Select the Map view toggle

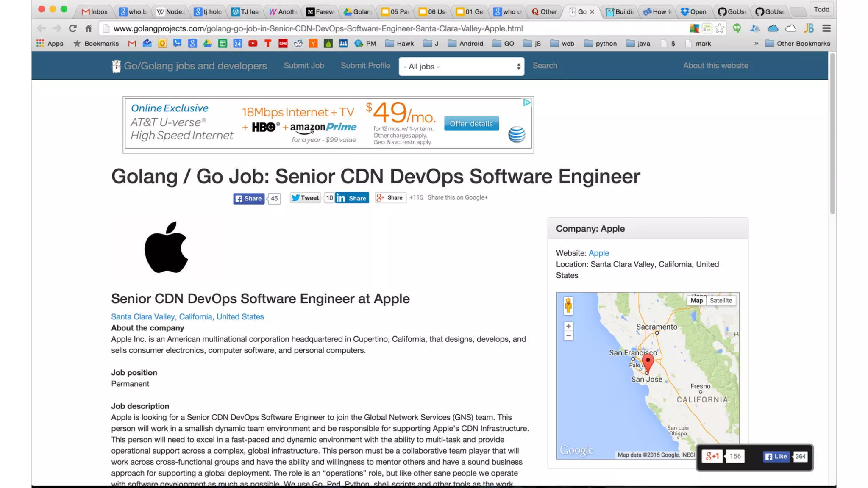[x=696, y=300]
